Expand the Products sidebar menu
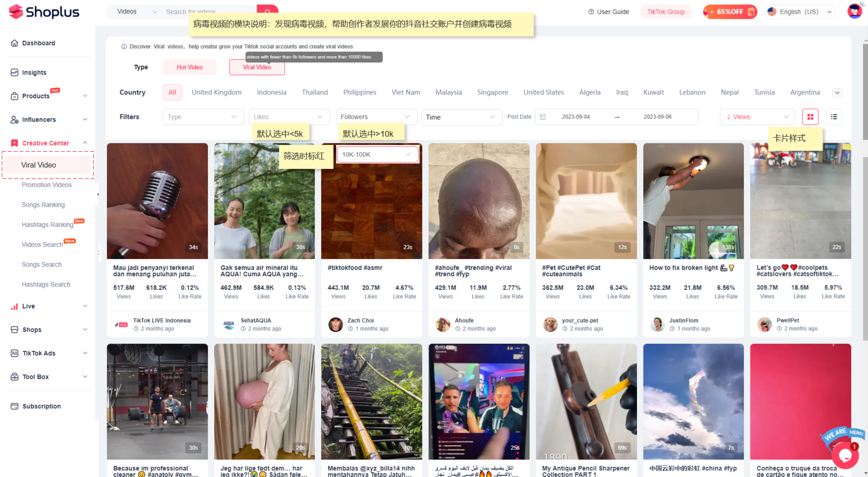Viewport: 868px width, 477px height. (85, 96)
